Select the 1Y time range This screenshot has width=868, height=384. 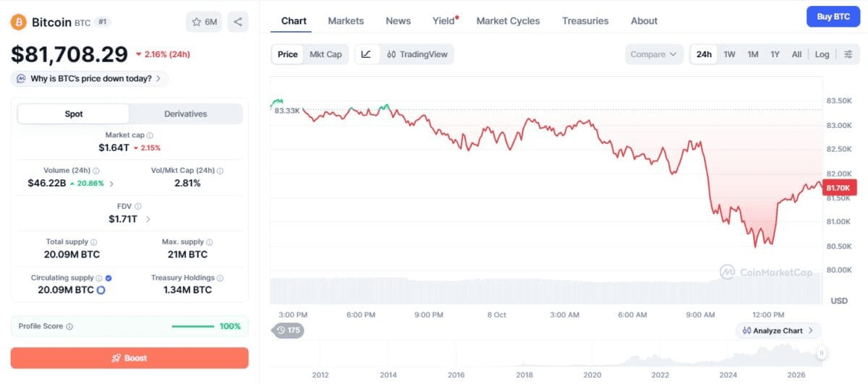(775, 54)
